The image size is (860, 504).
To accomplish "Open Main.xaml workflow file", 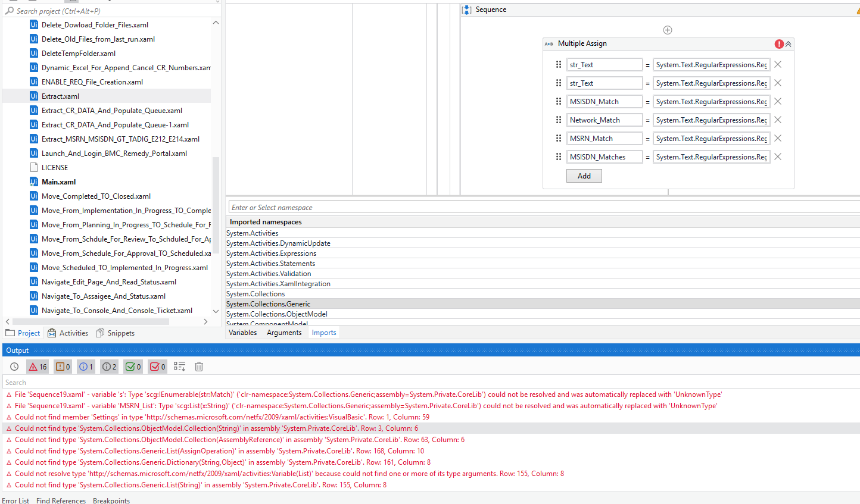I will tap(58, 182).
